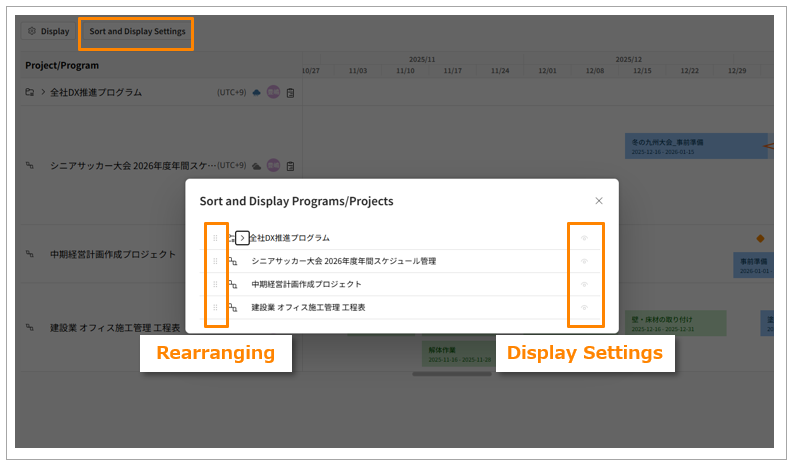Click the horizontal scrollbar under the Gantt chart
The width and height of the screenshot is (793, 463).
(450, 374)
